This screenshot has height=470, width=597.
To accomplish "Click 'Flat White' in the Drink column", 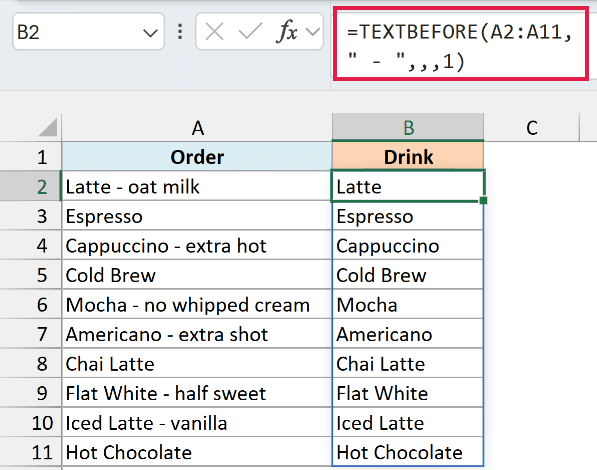I will pyautogui.click(x=408, y=393).
